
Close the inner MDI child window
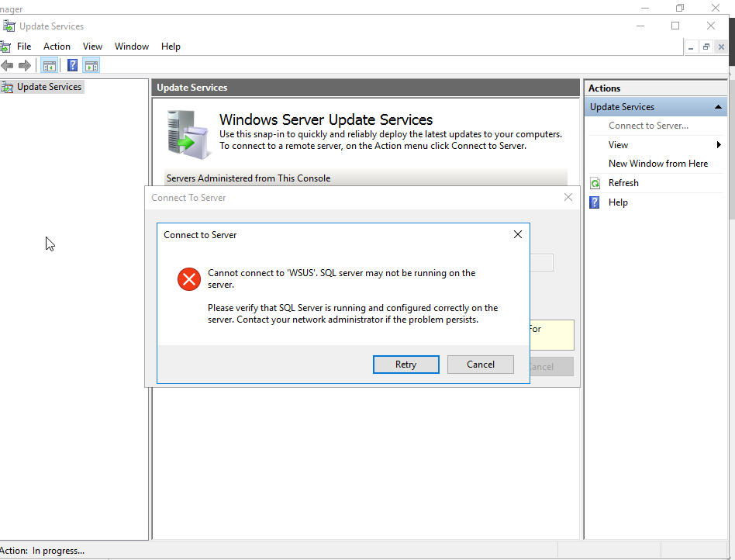pos(721,47)
